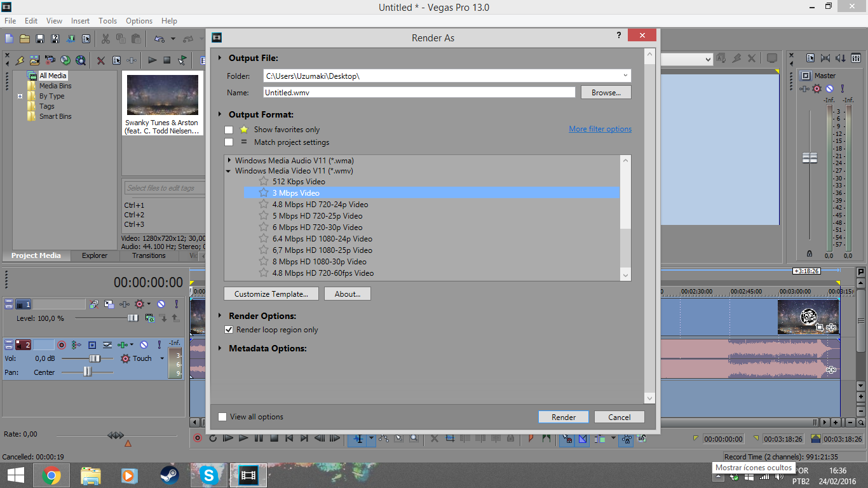Check View all options box
The height and width of the screenshot is (488, 868).
point(222,417)
